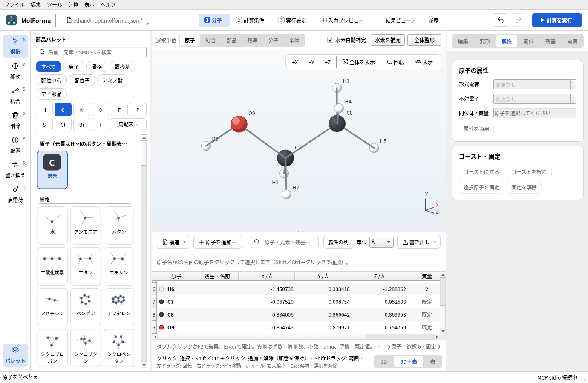Image resolution: width=588 pixels, height=383 pixels.
Task: Switch to the 配位 tab
Action: [528, 41]
